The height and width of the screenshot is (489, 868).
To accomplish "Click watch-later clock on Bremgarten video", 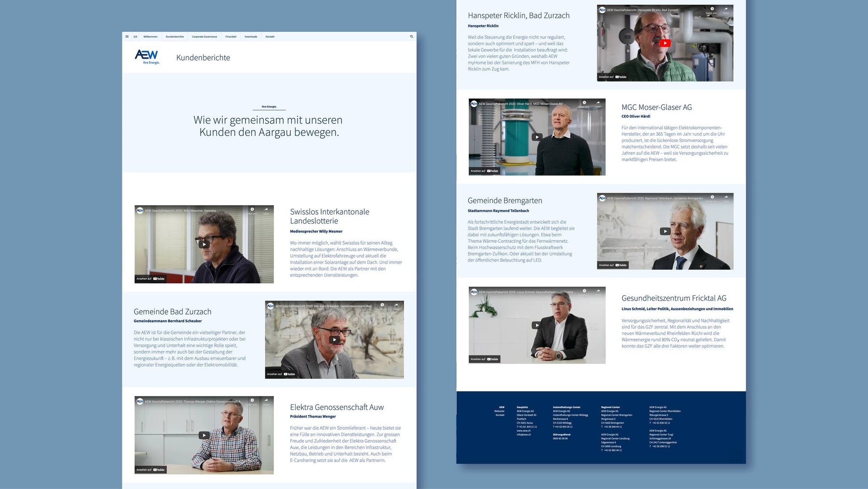I will point(712,198).
